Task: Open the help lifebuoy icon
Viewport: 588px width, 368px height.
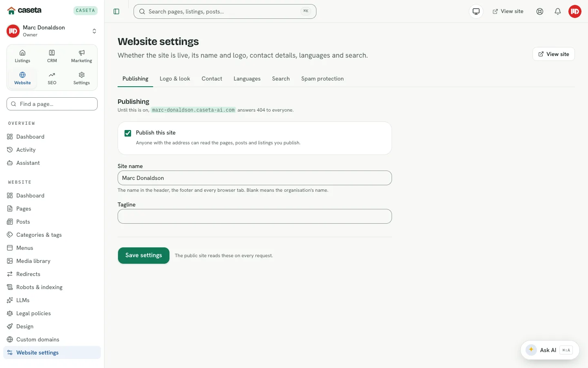Action: (x=540, y=11)
